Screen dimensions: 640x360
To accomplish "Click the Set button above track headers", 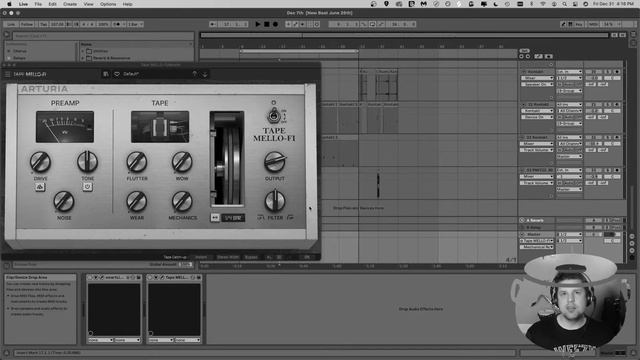I will click(x=524, y=51).
